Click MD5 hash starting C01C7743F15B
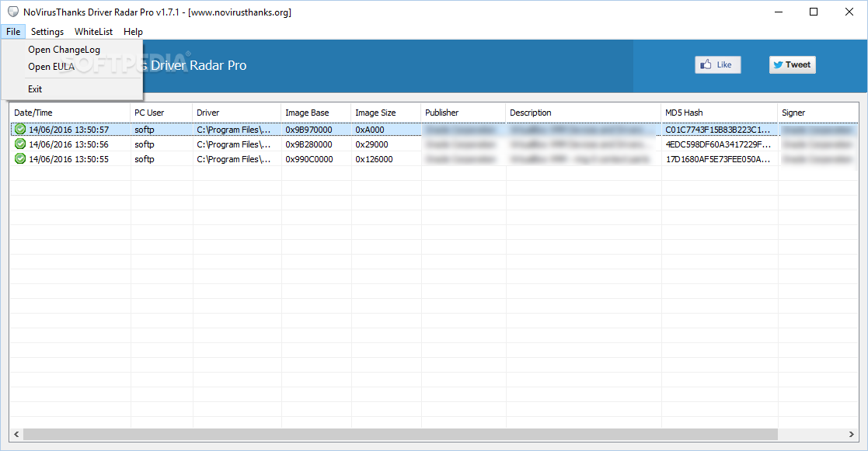Viewport: 868px width, 451px height. click(x=717, y=130)
